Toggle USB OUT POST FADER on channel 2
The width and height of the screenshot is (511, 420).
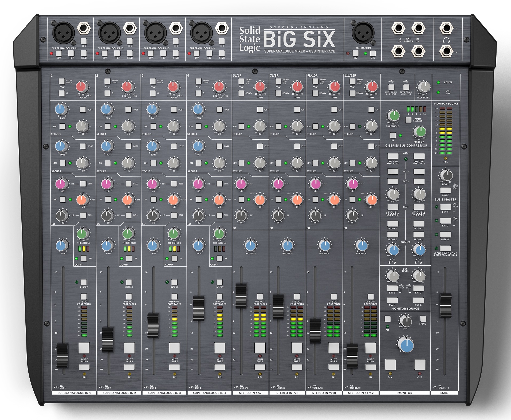pyautogui.click(x=129, y=296)
